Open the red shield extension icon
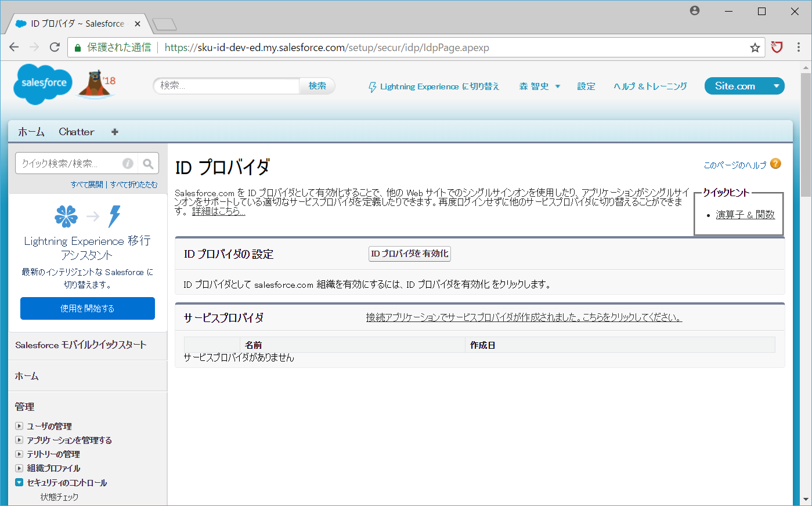Image resolution: width=812 pixels, height=506 pixels. (x=777, y=48)
